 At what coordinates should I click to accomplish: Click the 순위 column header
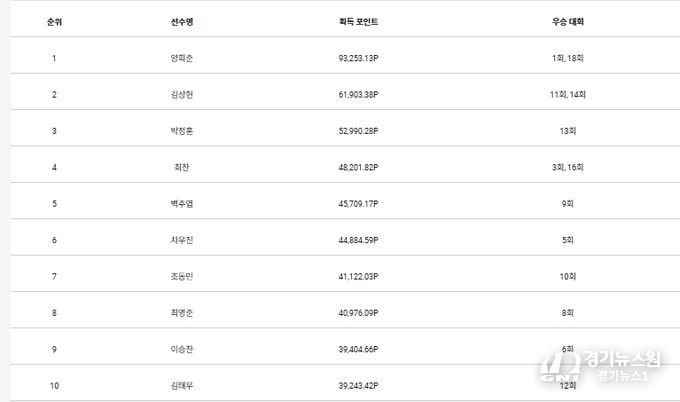pos(54,21)
